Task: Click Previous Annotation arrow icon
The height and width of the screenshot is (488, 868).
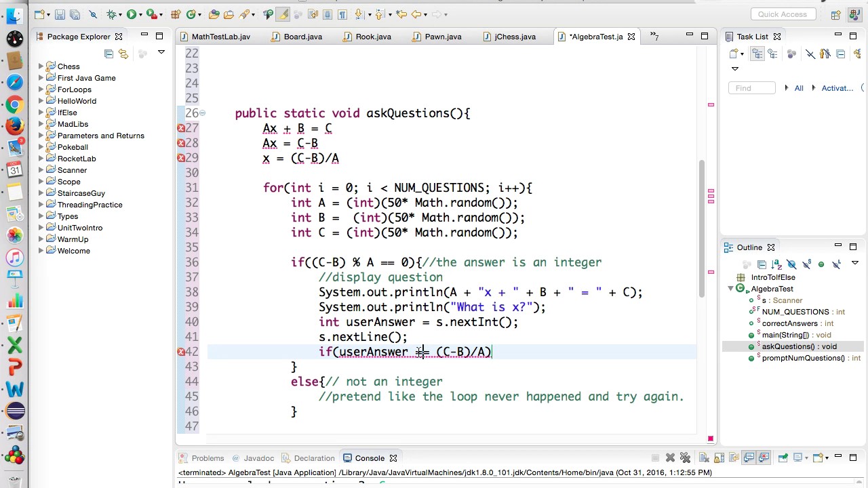Action: pyautogui.click(x=379, y=14)
